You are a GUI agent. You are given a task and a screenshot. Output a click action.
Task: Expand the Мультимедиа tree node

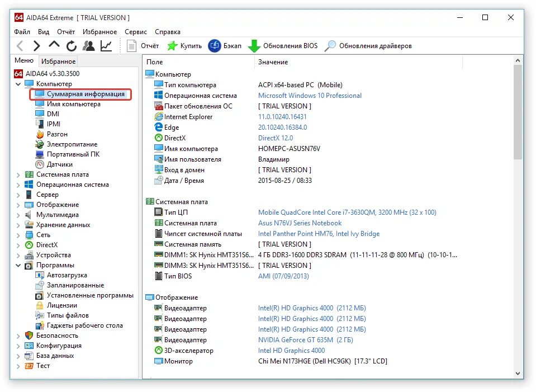[18, 215]
